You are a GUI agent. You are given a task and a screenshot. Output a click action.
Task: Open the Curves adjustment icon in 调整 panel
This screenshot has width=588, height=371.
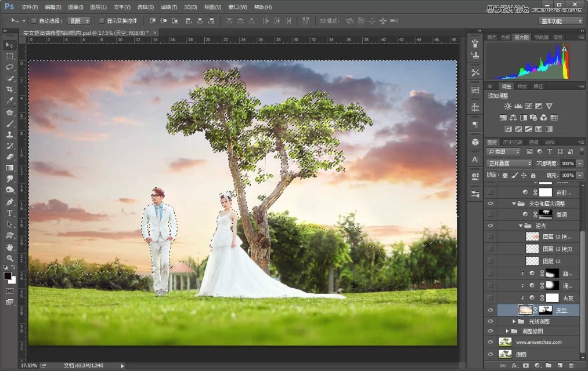coord(529,106)
